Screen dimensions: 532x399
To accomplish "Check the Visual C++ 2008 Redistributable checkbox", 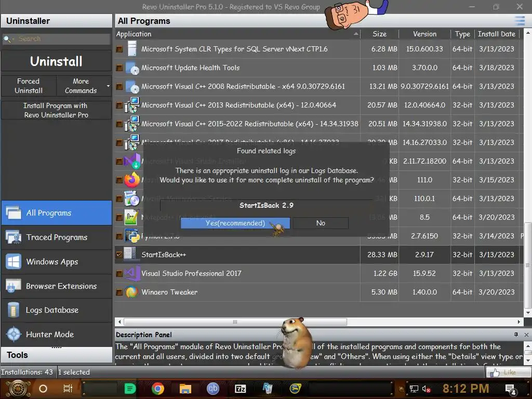I will (x=119, y=87).
